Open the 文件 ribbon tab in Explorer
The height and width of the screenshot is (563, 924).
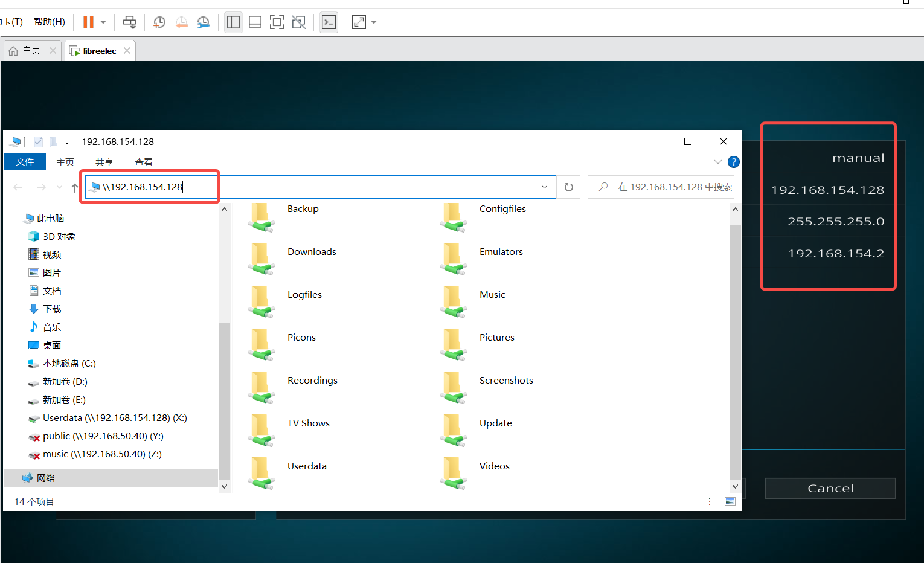click(x=25, y=161)
